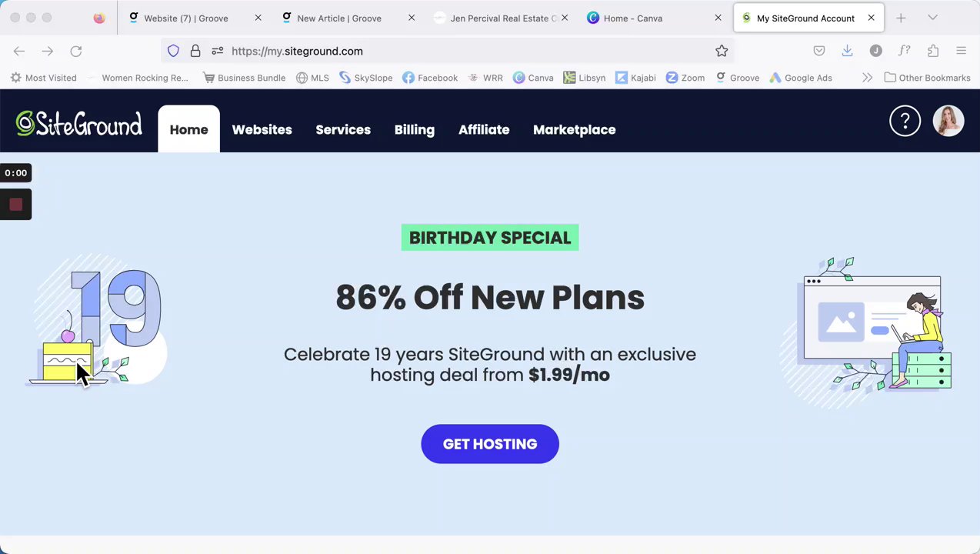The image size is (980, 554).
Task: Stop the screen recording
Action: pyautogui.click(x=15, y=205)
